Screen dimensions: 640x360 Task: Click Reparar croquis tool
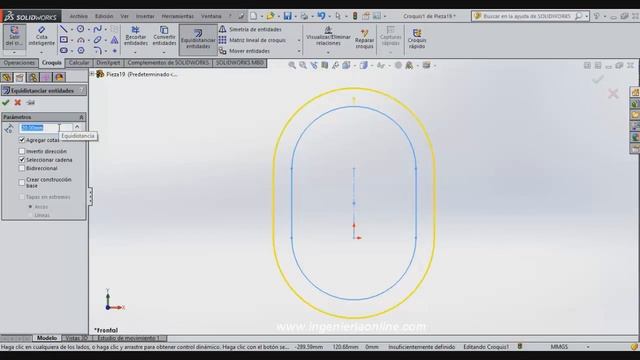364,38
